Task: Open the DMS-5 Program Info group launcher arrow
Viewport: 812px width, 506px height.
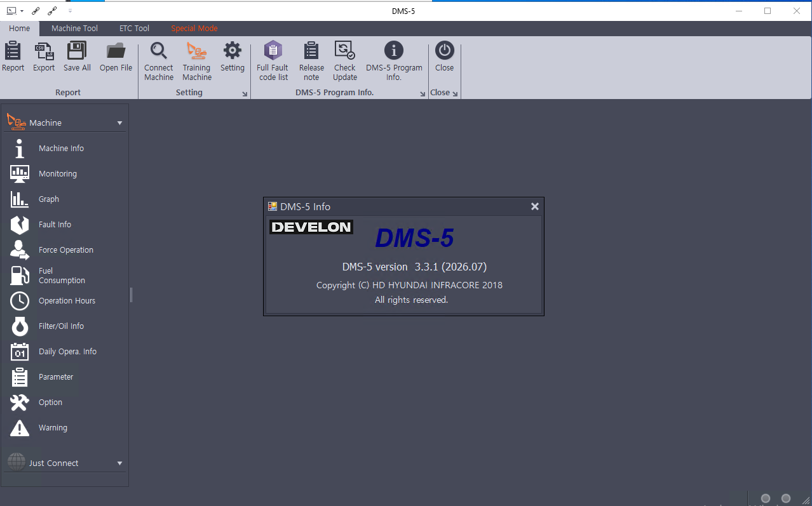Action: point(423,94)
